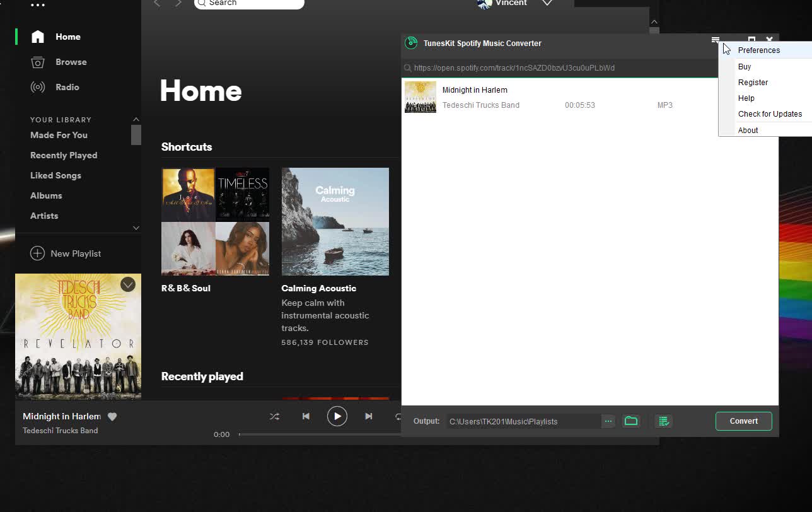The width and height of the screenshot is (812, 512).
Task: Like Midnight in Harlem with heart icon
Action: coord(112,416)
